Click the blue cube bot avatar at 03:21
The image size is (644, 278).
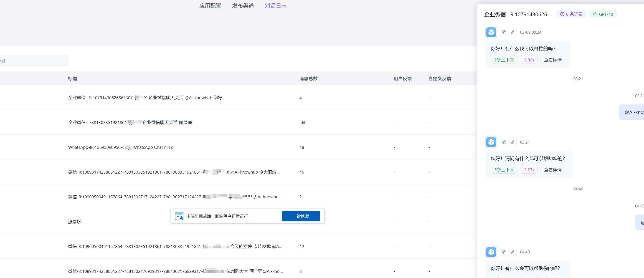[x=491, y=142]
